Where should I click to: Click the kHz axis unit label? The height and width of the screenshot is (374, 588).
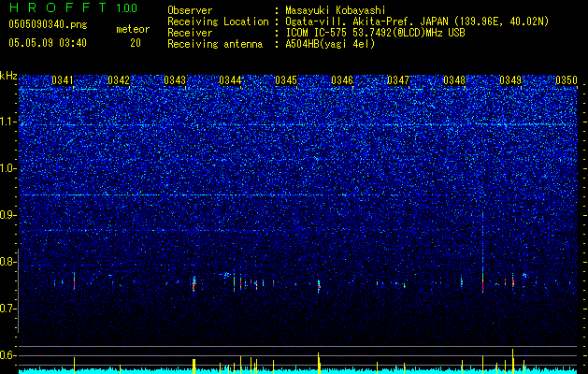coord(8,76)
